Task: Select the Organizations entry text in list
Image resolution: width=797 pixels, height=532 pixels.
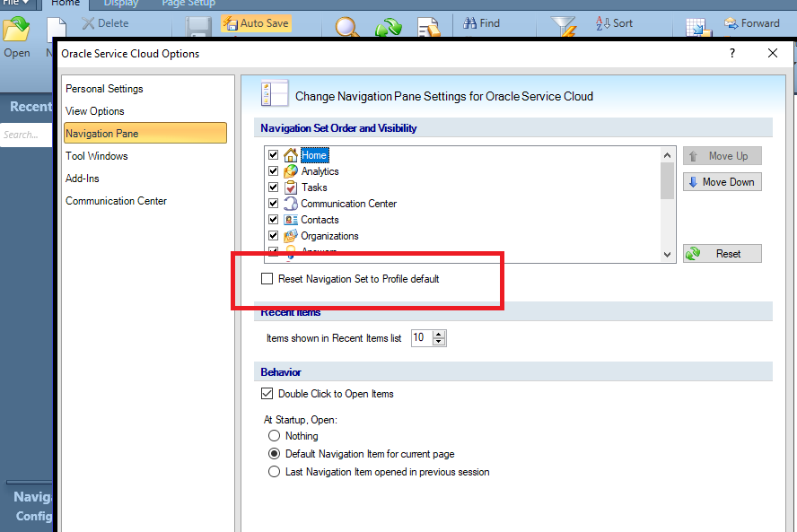Action: [x=329, y=236]
